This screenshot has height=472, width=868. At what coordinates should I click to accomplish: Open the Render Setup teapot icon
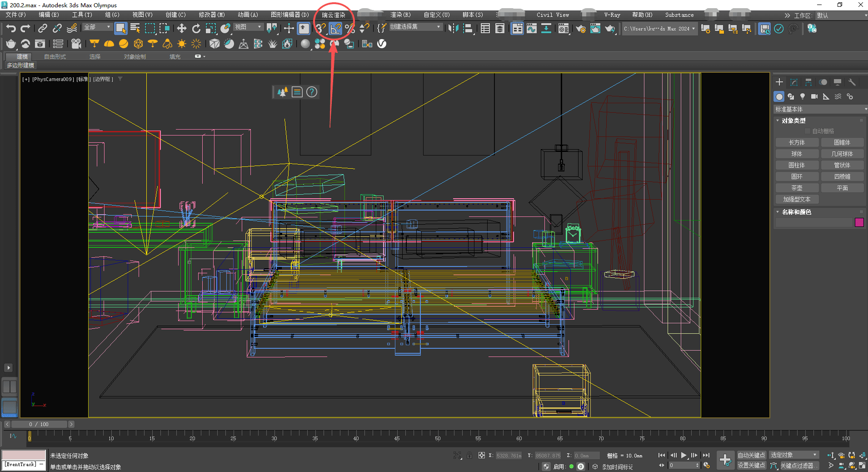581,29
